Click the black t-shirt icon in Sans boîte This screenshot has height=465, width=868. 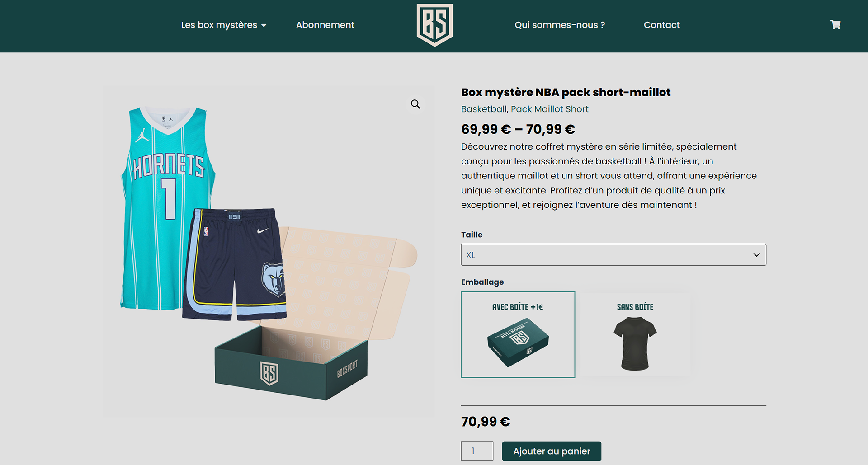635,343
